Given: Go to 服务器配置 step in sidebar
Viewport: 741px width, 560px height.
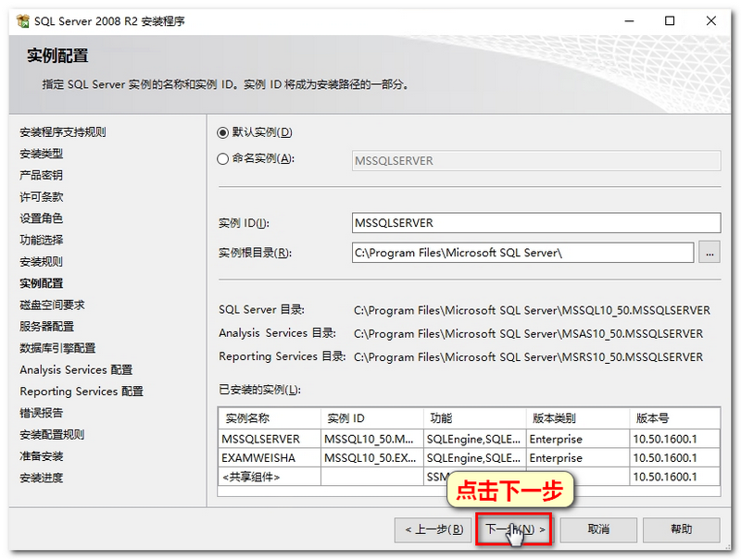Looking at the screenshot, I should pyautogui.click(x=46, y=327).
